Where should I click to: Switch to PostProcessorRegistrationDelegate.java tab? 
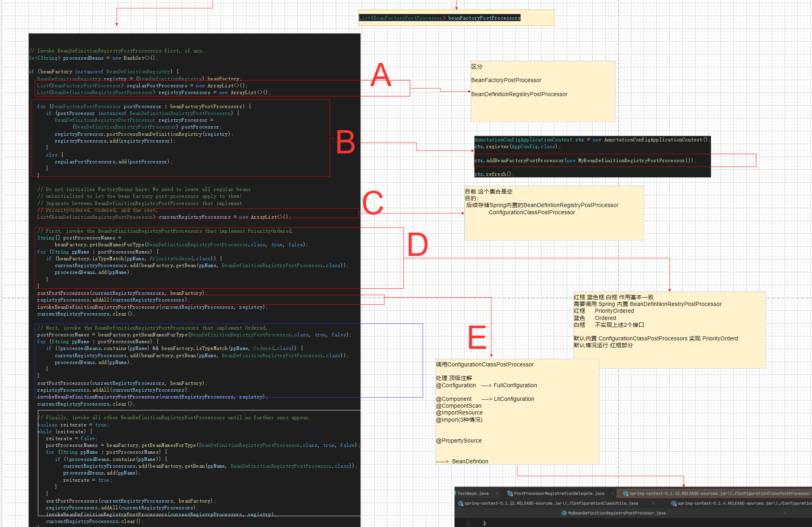(559, 493)
